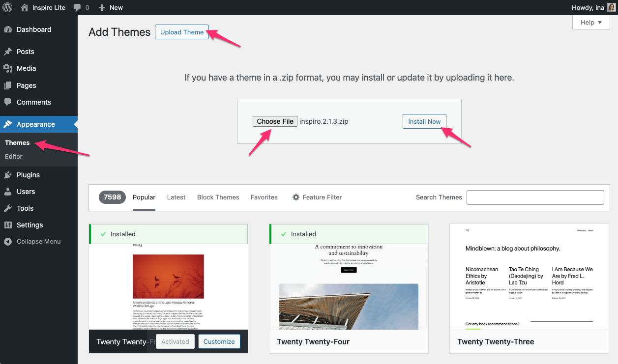Expand the Appearance menu section
The width and height of the screenshot is (618, 364).
(35, 124)
